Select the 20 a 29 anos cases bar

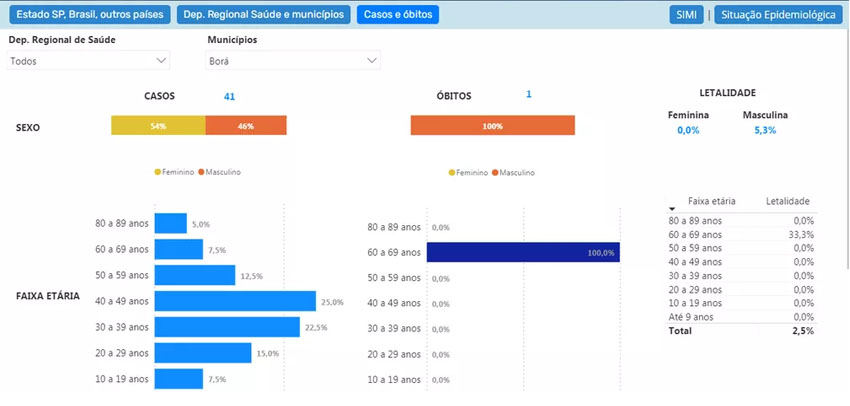203,353
